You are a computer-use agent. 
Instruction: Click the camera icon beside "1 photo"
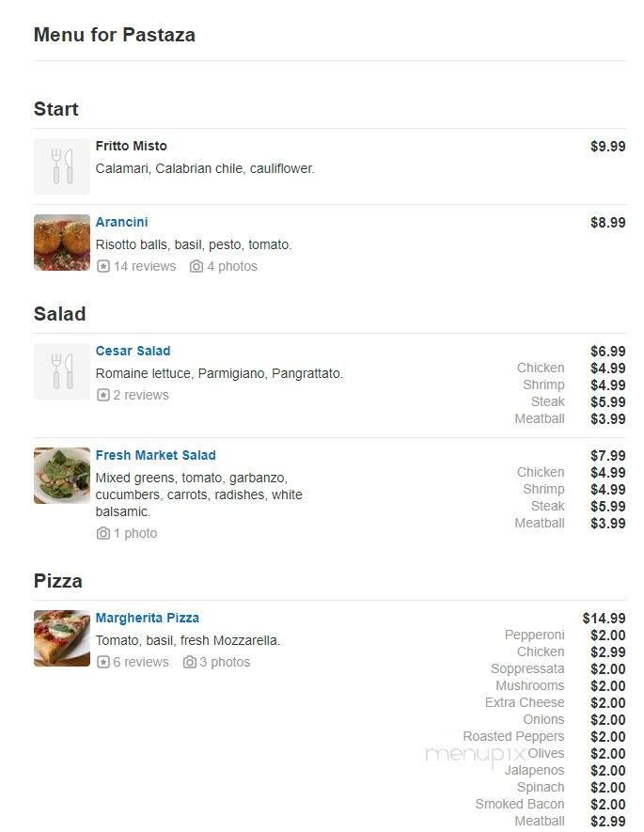pyautogui.click(x=103, y=533)
